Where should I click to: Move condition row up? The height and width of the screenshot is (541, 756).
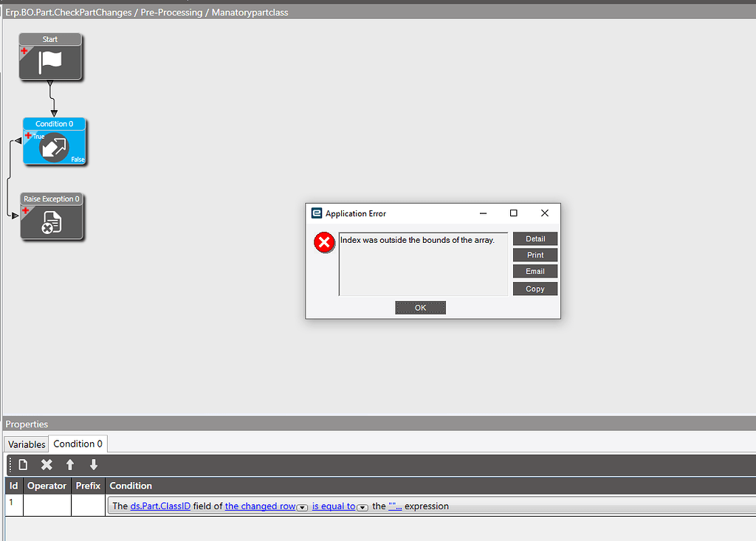(x=70, y=464)
